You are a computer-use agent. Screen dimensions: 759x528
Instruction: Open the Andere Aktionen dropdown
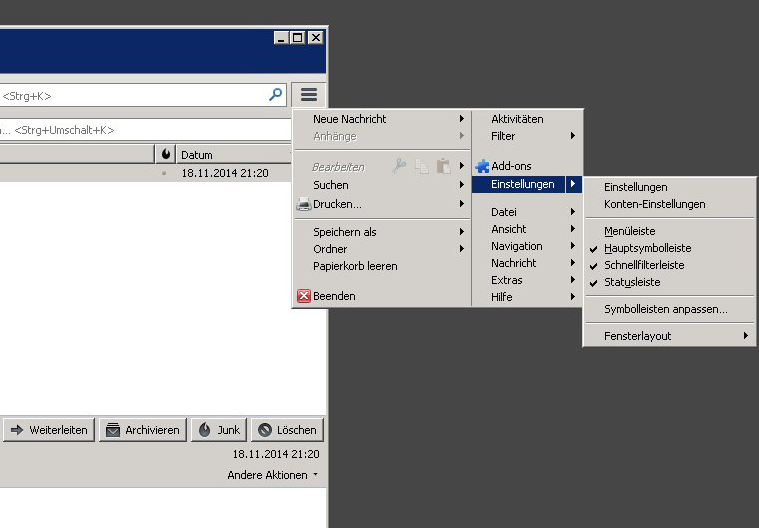[273, 475]
